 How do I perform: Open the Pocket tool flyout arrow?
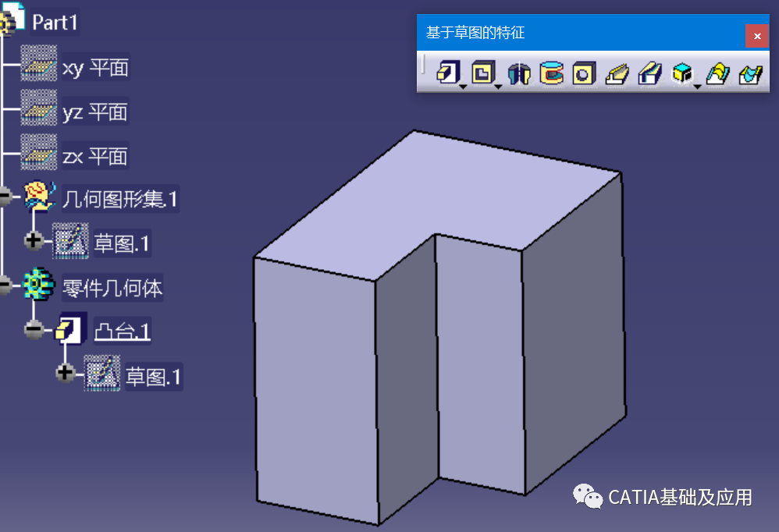pyautogui.click(x=498, y=87)
